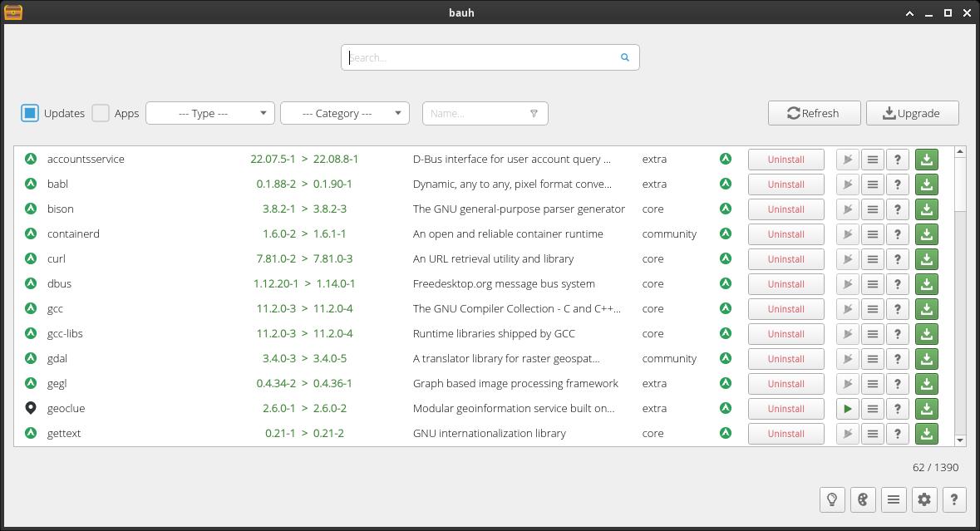Image resolution: width=980 pixels, height=531 pixels.
Task: Toggle upgrade selection for gcc
Action: pyautogui.click(x=926, y=309)
